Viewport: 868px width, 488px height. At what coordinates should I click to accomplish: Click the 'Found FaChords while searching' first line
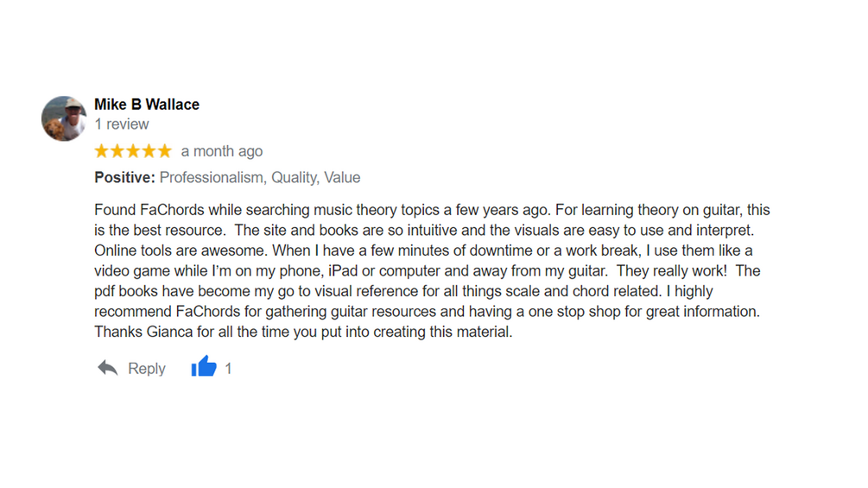pos(432,210)
